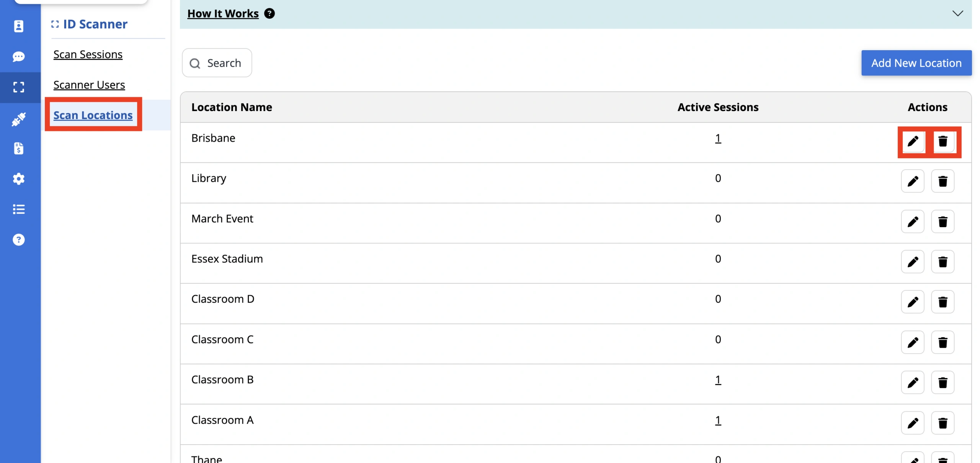Click the Active Sessions column header
Viewport: 980px width, 463px height.
(718, 107)
